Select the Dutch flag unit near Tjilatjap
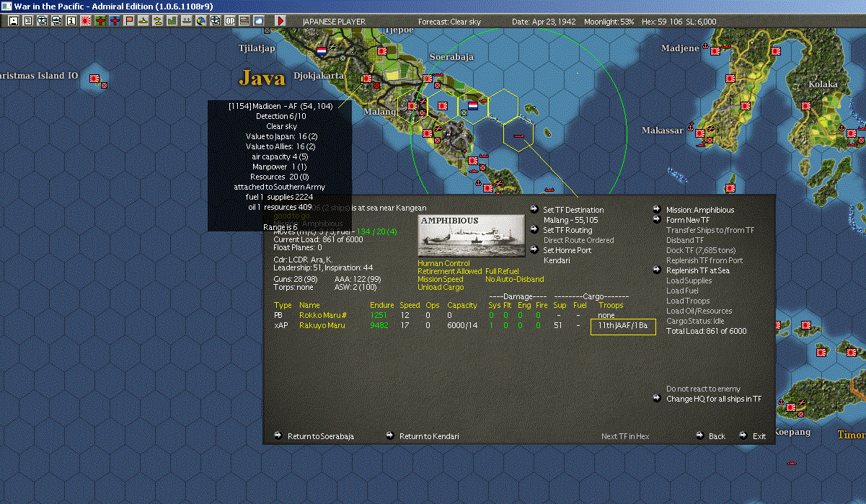Screen dimensions: 866x504 [x=322, y=51]
